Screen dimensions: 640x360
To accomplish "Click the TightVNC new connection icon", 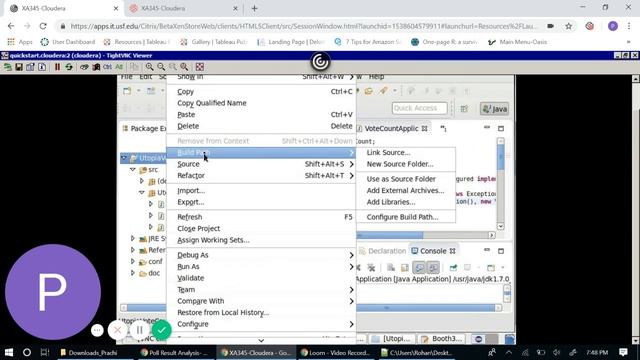I will (x=7, y=67).
